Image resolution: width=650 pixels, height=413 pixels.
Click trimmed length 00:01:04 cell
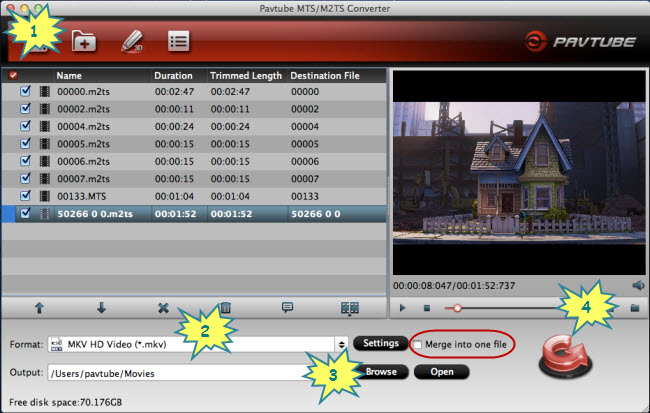tap(230, 196)
